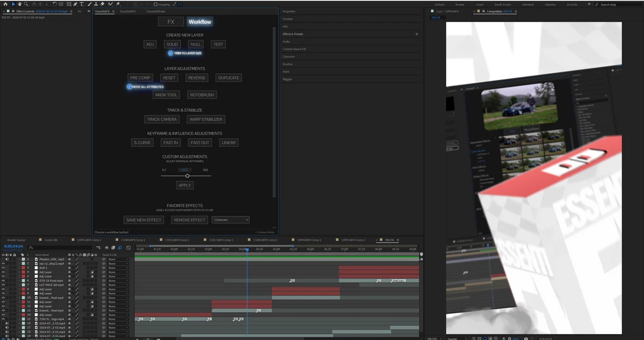Open the Cineware favorite effects dropdown
644x340 pixels.
230,220
